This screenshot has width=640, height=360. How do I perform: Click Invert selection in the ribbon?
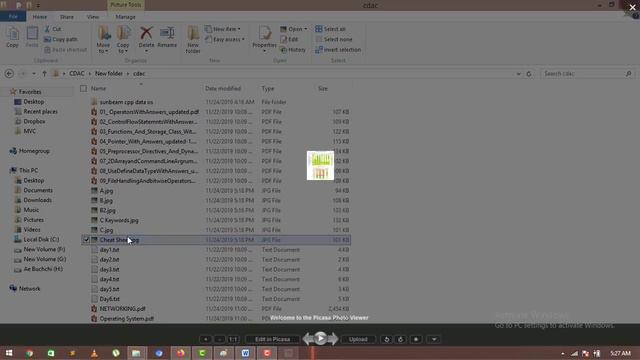[x=338, y=50]
